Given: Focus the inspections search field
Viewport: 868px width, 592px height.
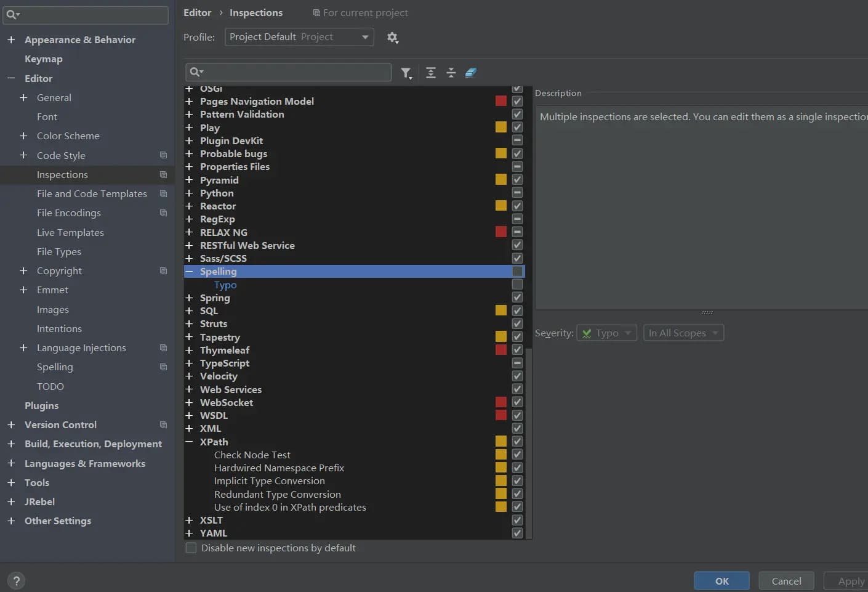Looking at the screenshot, I should [289, 72].
